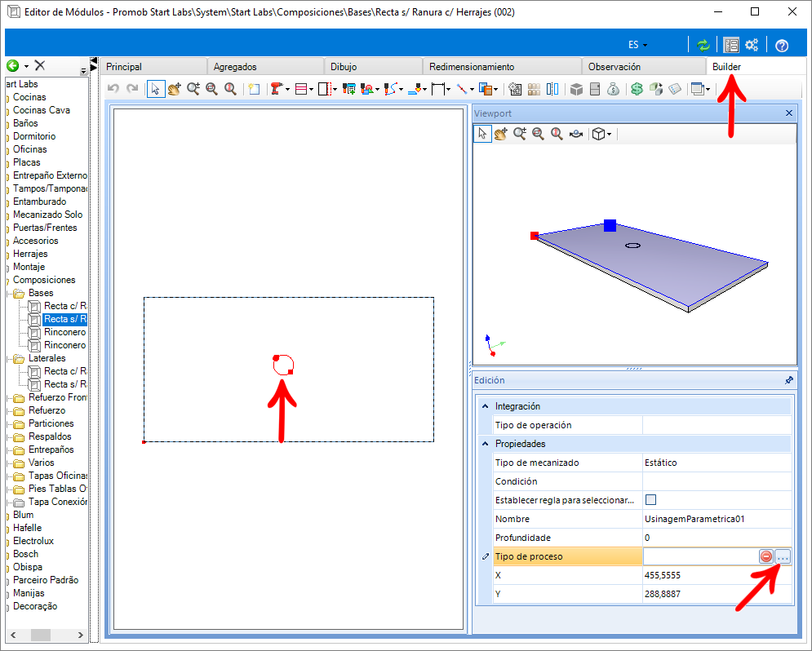Remove the Tipo de proceso value with red minus
812x651 pixels.
coord(766,557)
